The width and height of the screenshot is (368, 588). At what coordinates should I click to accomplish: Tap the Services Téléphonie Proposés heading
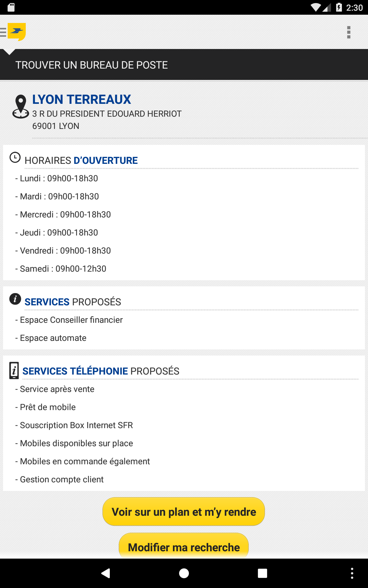(x=101, y=371)
